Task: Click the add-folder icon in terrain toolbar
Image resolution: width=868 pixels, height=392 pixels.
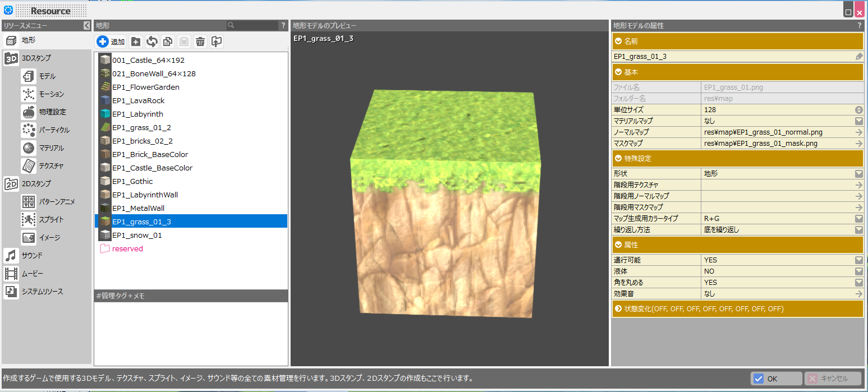Action: pos(136,41)
